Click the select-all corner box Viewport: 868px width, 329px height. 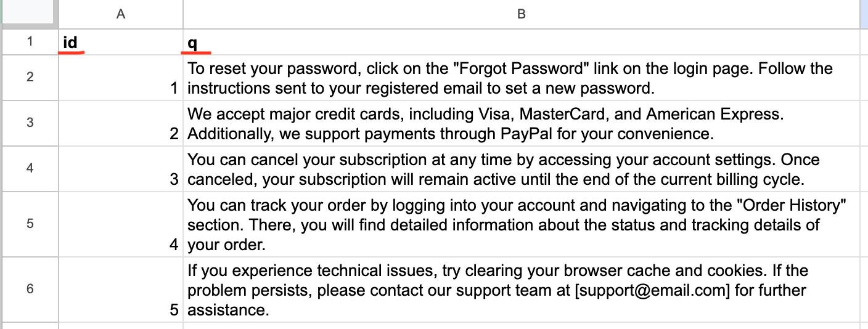(29, 14)
